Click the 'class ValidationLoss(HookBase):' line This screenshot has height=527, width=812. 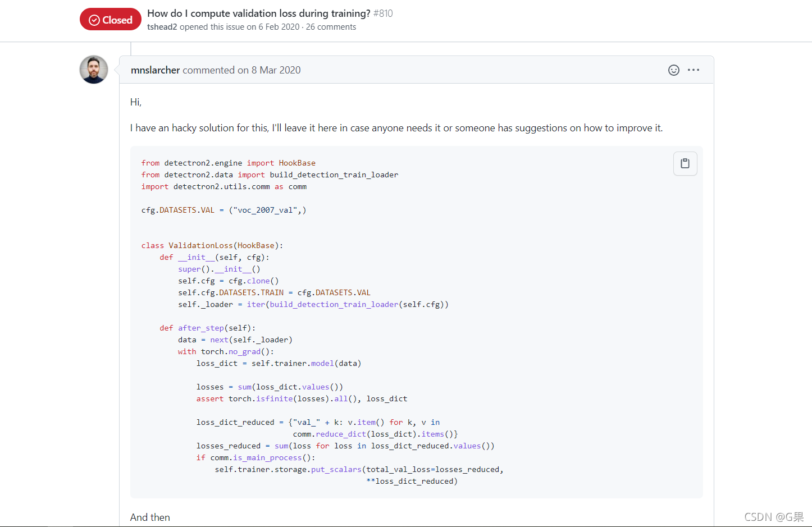pos(212,245)
